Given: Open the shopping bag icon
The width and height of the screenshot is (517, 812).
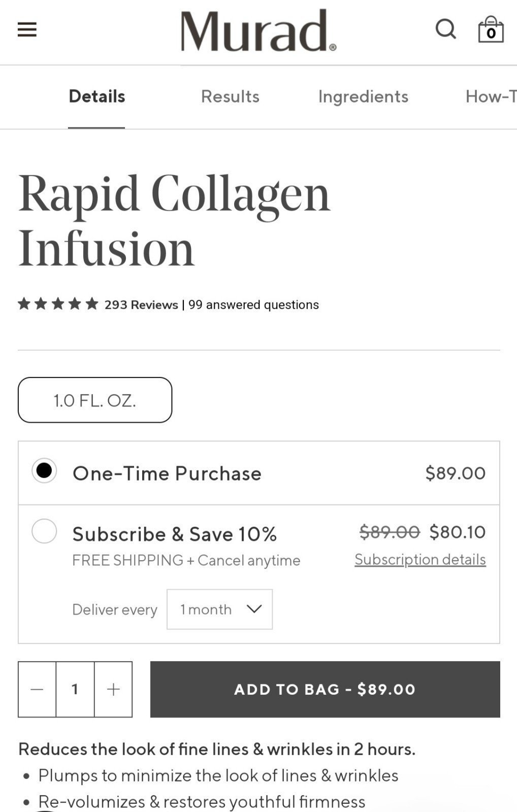Looking at the screenshot, I should (x=491, y=29).
